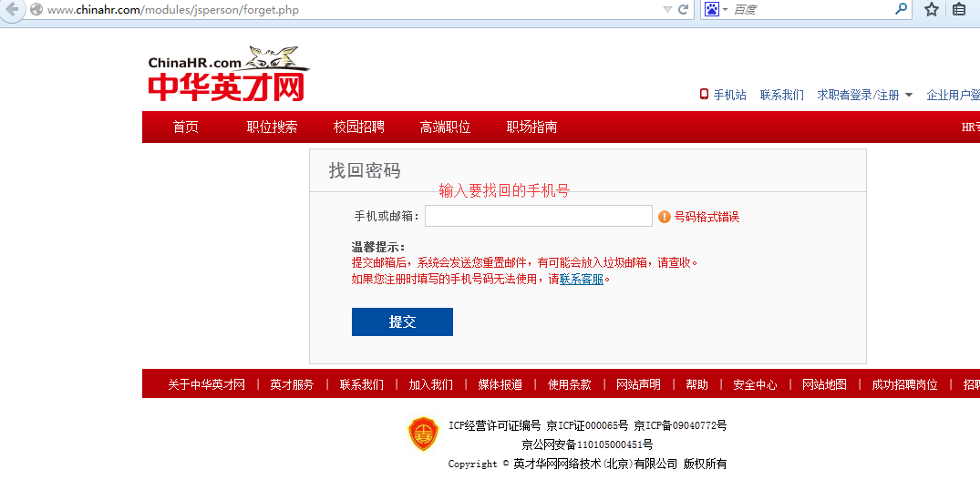Click the 找回密码 heading
This screenshot has height=490, width=980.
pyautogui.click(x=365, y=170)
